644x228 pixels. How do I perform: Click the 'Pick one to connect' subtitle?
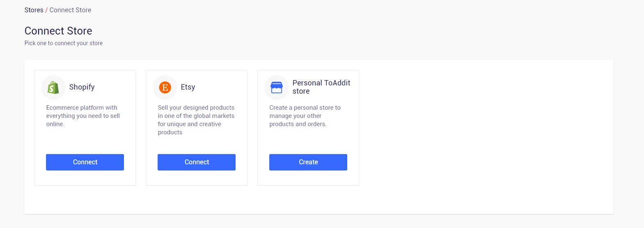tap(64, 43)
